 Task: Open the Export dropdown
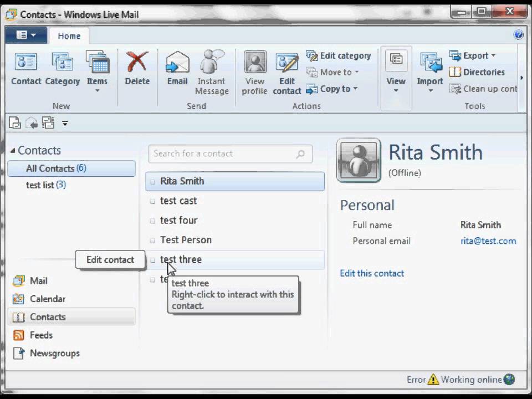(x=473, y=55)
